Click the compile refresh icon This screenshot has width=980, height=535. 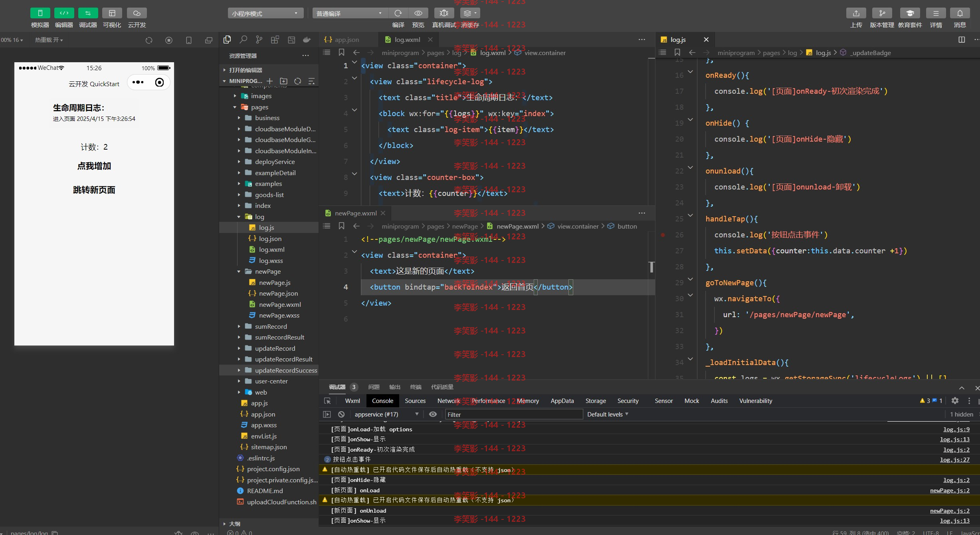tap(398, 13)
